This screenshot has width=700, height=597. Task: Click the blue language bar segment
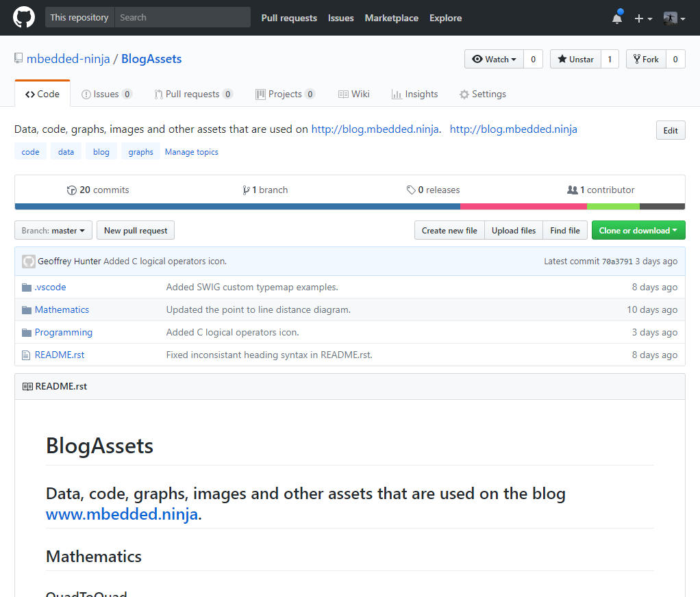(237, 207)
